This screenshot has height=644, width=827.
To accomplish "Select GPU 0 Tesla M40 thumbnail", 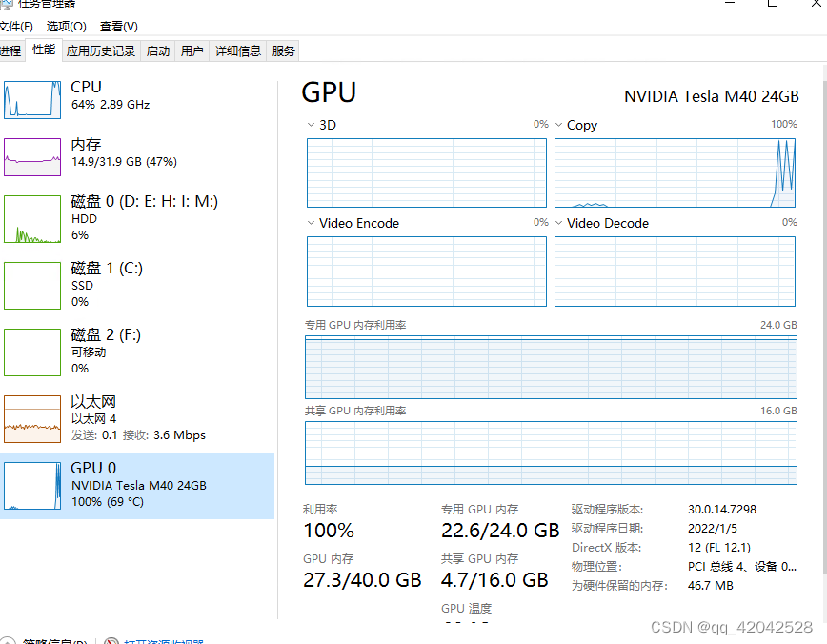I will pyautogui.click(x=32, y=485).
